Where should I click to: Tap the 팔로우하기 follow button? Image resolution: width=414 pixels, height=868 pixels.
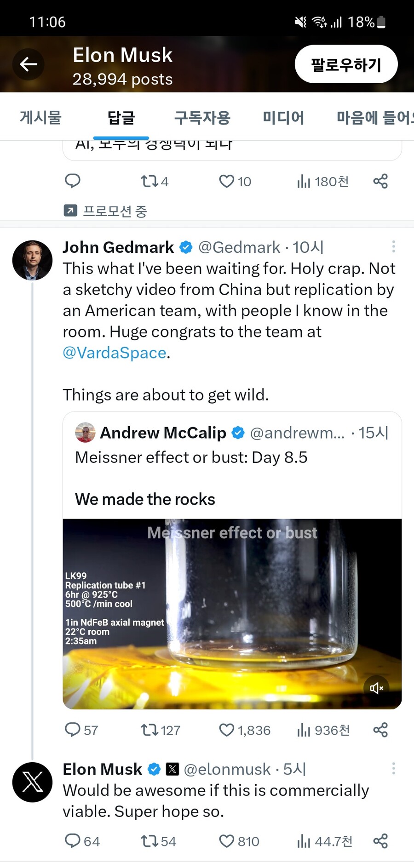[x=346, y=64]
